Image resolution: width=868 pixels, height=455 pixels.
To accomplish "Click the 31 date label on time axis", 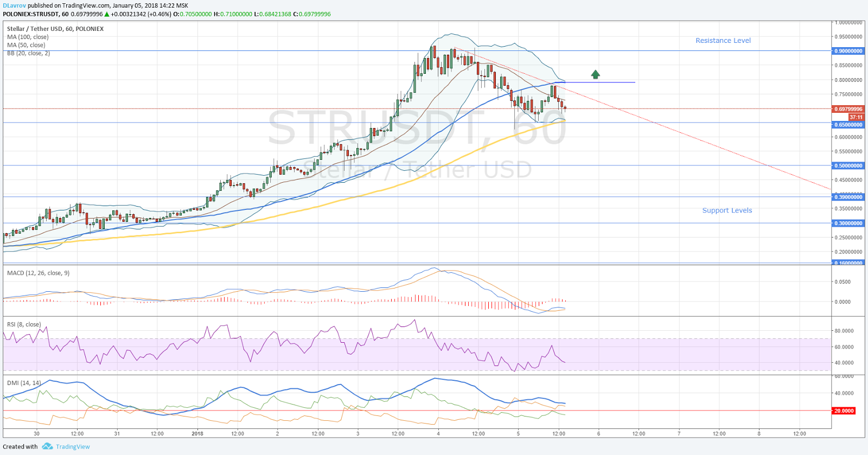I will pyautogui.click(x=117, y=434).
